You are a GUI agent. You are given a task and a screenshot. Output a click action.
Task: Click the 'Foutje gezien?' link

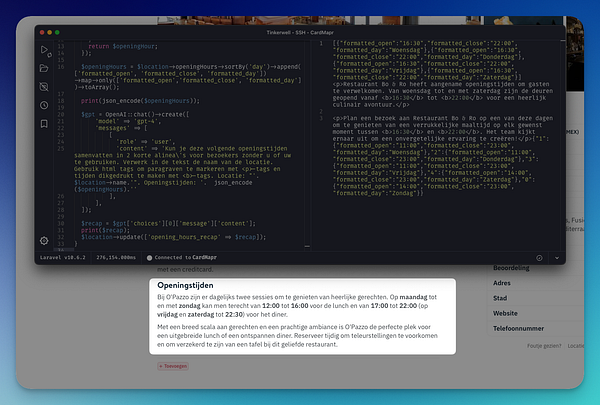[544, 346]
